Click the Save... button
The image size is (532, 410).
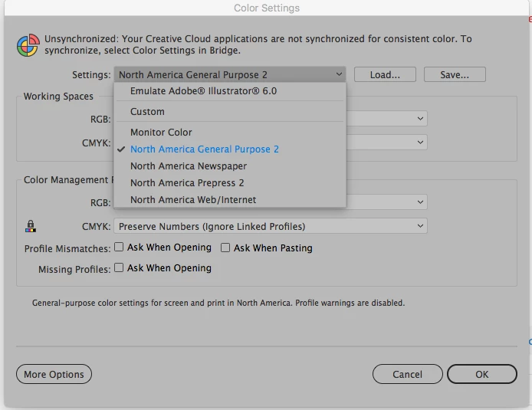[x=455, y=74]
